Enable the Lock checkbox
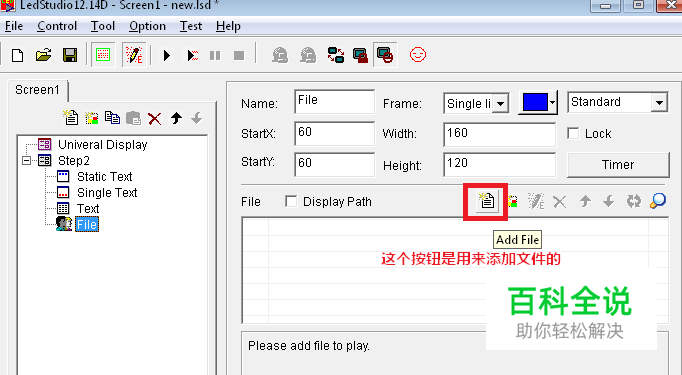The image size is (682, 375). coord(573,133)
